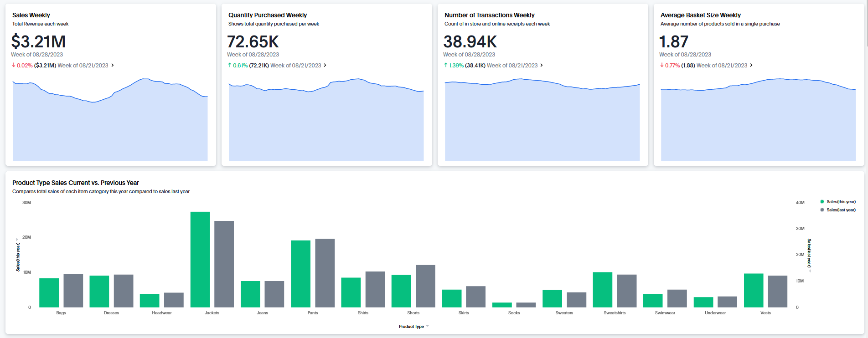Screen dimensions: 868x338
Task: Click the Jeans category axis label
Action: click(263, 313)
